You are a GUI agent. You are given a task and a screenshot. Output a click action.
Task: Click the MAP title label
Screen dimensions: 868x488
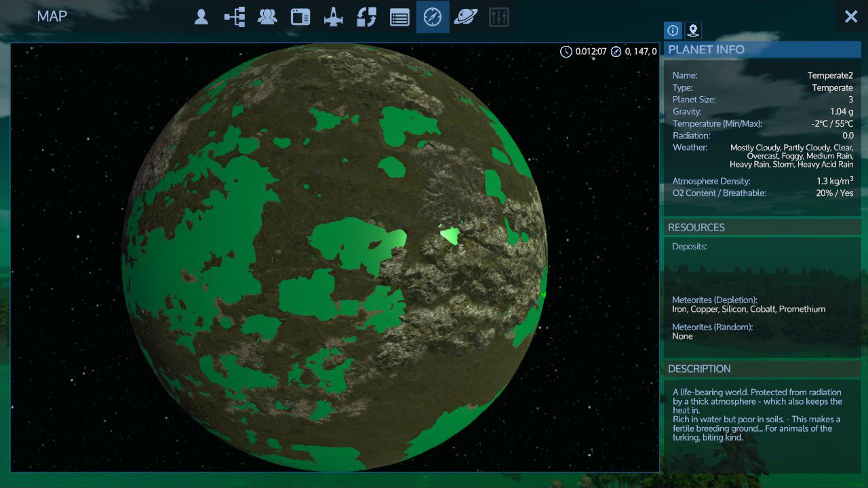(52, 16)
